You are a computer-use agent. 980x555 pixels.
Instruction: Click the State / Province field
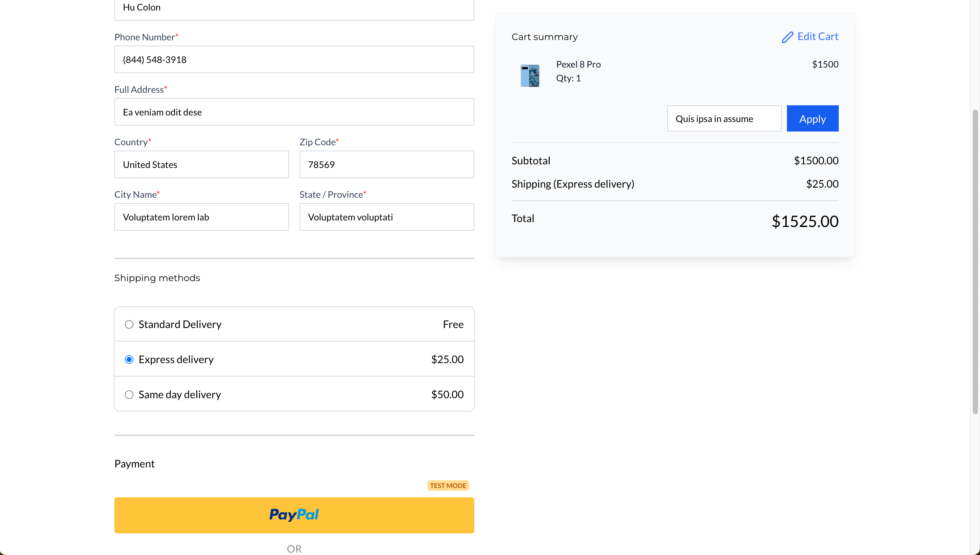tap(386, 217)
